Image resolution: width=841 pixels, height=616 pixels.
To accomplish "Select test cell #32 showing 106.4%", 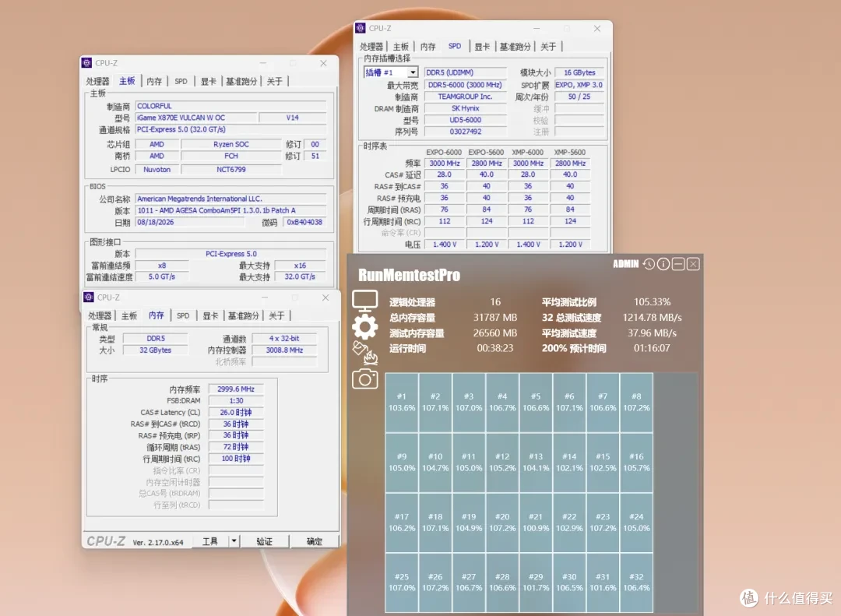I will [636, 583].
